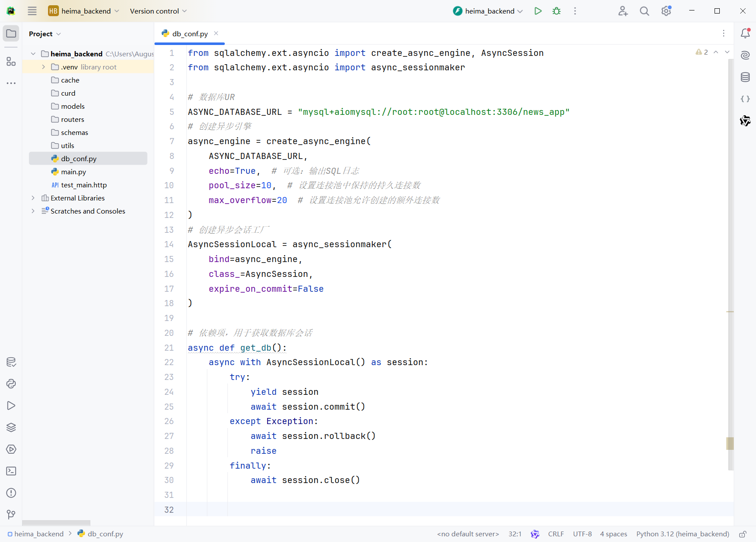Viewport: 756px width, 542px height.
Task: Expand the .venv folder
Action: pos(44,67)
